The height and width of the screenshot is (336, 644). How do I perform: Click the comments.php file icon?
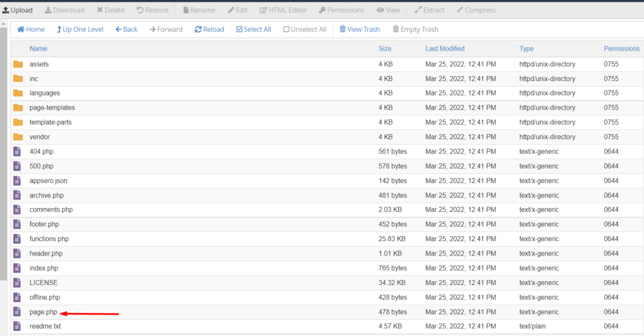pyautogui.click(x=17, y=210)
